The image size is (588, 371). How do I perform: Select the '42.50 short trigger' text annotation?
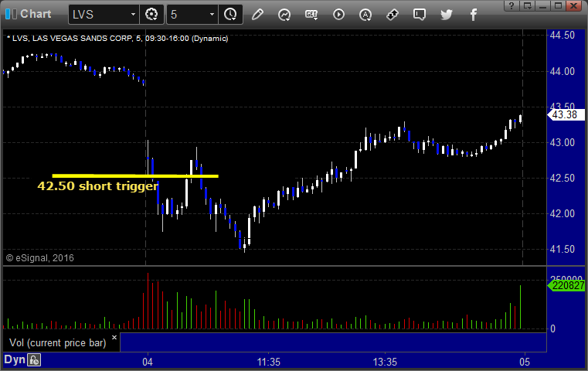coord(98,186)
